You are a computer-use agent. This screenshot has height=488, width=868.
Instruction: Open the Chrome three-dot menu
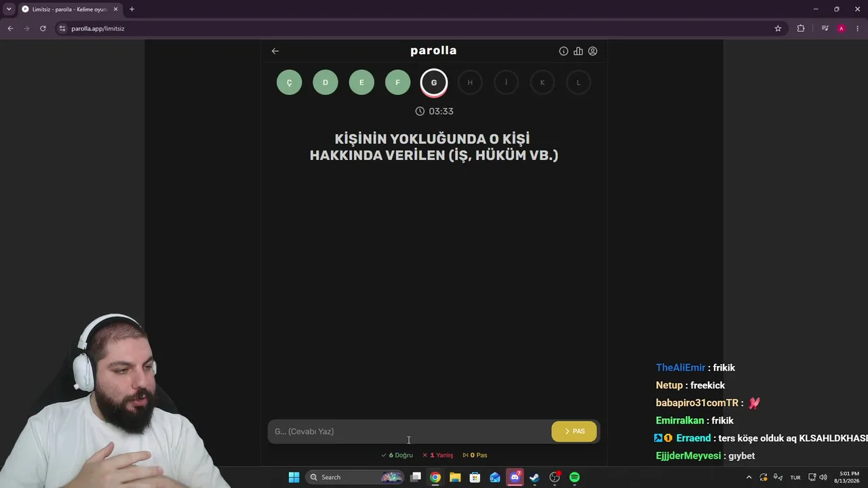pos(858,28)
